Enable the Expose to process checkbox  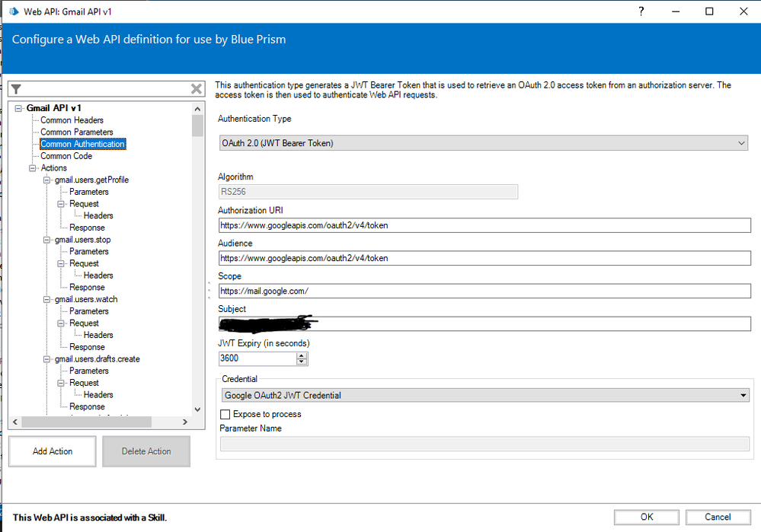click(x=225, y=414)
